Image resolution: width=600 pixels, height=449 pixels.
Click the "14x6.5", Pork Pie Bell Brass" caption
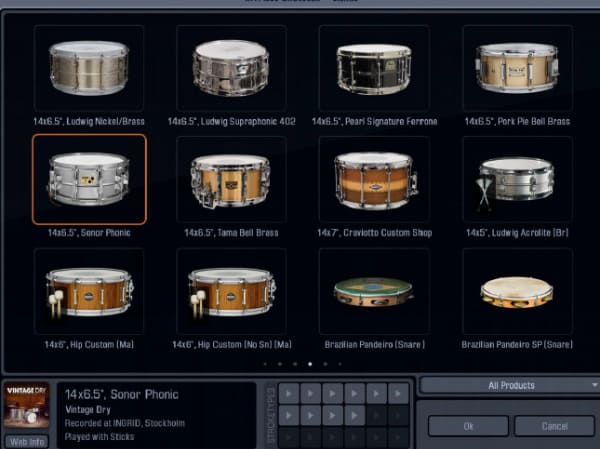517,122
